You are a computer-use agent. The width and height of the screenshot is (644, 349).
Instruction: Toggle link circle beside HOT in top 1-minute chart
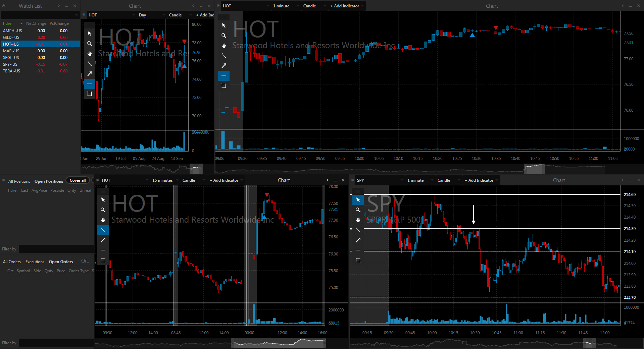pos(218,6)
